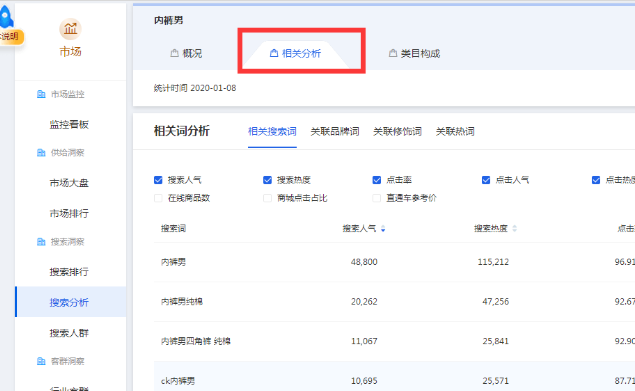Click the rocket icon at top left

pos(6,16)
